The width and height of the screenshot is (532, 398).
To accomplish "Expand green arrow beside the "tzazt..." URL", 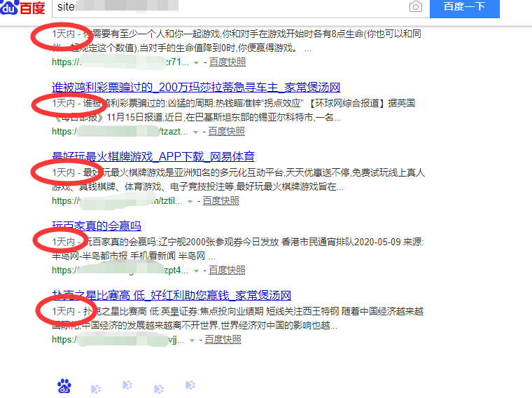I will point(196,132).
